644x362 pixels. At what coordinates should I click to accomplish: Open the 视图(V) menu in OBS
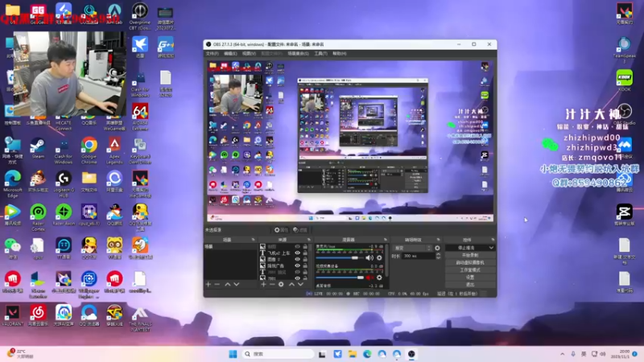coord(249,54)
